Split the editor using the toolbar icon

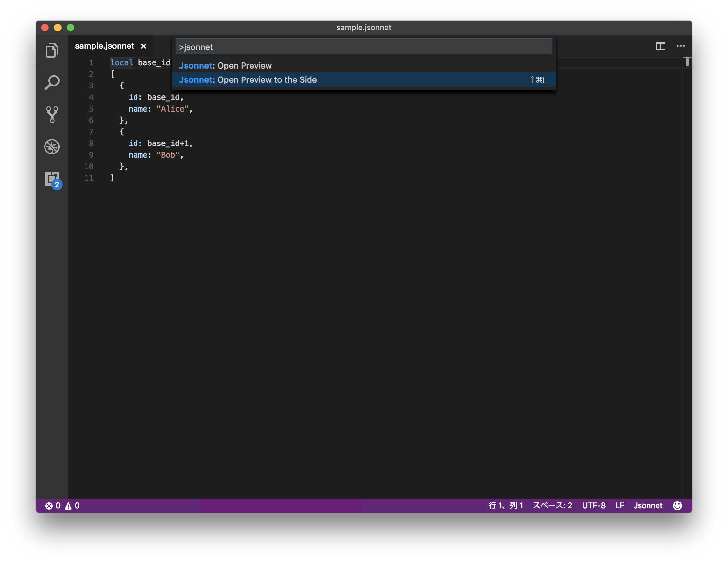661,46
